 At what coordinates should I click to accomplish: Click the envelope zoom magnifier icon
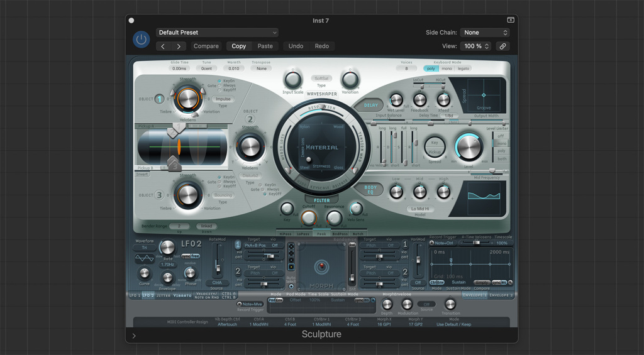click(x=510, y=282)
